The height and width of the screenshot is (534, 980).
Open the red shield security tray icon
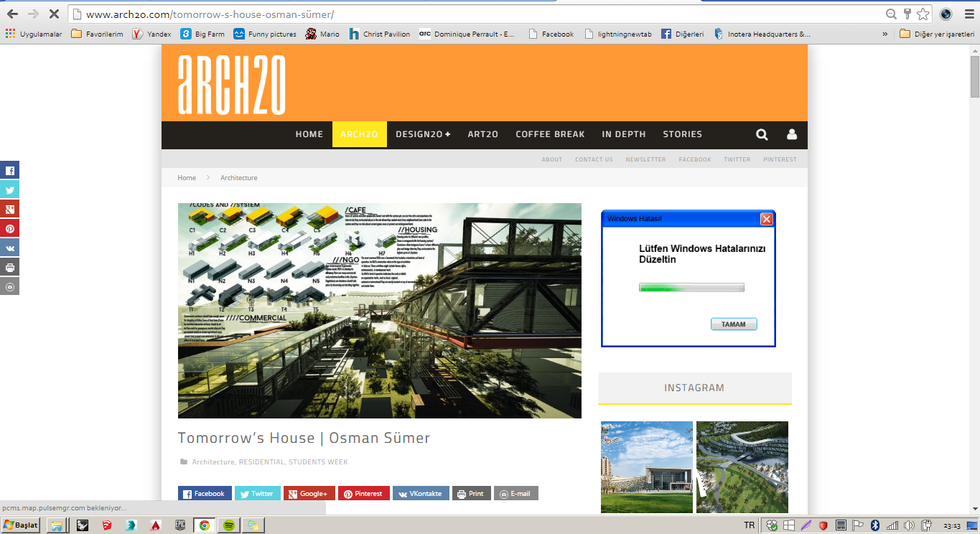823,525
